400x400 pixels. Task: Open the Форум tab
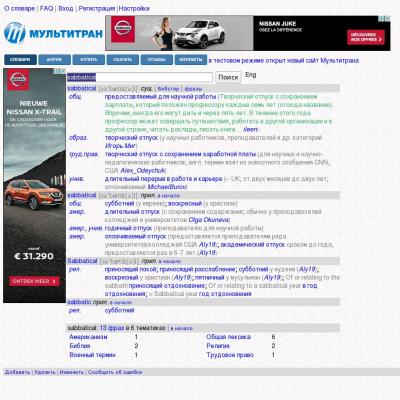(54, 60)
